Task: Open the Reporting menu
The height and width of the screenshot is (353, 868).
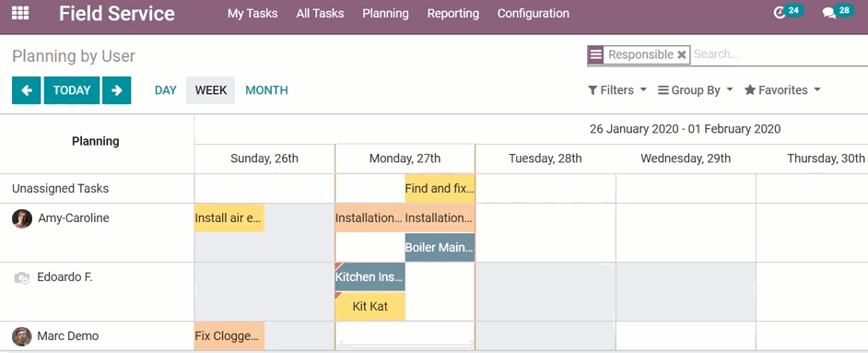Action: 452,13
